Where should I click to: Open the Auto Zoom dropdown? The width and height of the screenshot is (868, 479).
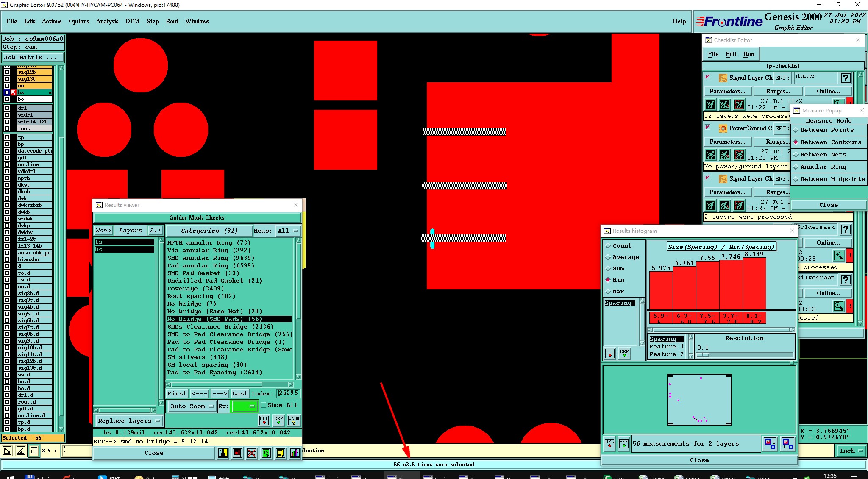pyautogui.click(x=192, y=406)
